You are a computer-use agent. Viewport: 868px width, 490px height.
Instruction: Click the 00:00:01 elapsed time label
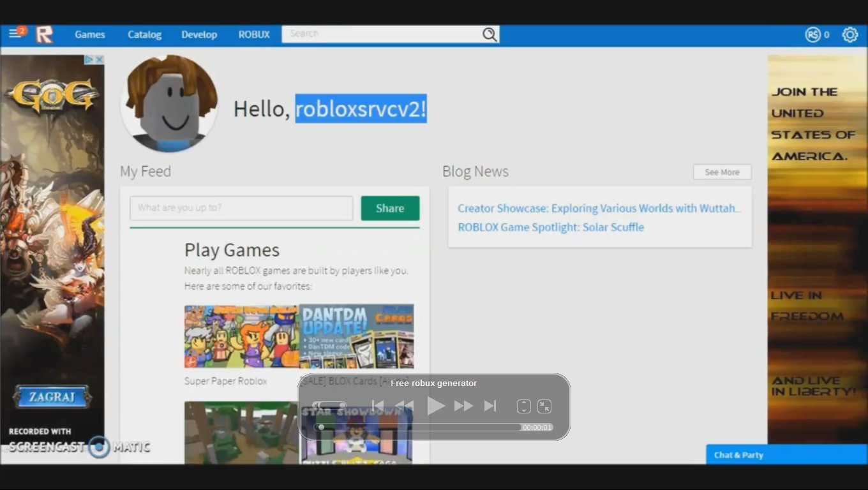(x=537, y=427)
